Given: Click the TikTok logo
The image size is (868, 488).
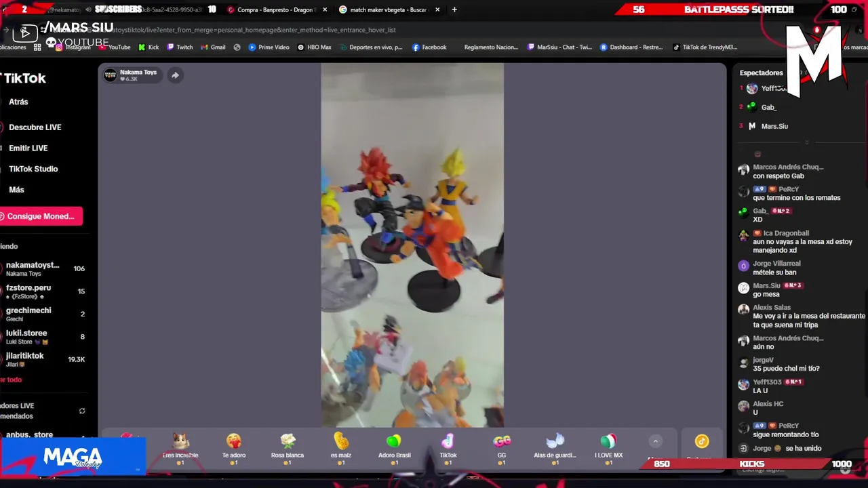Looking at the screenshot, I should (24, 78).
